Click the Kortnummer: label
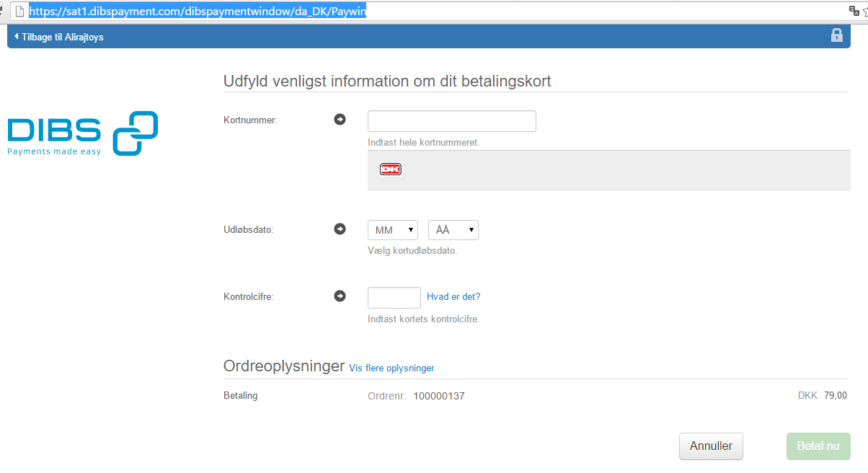The height and width of the screenshot is (473, 868). click(x=250, y=120)
